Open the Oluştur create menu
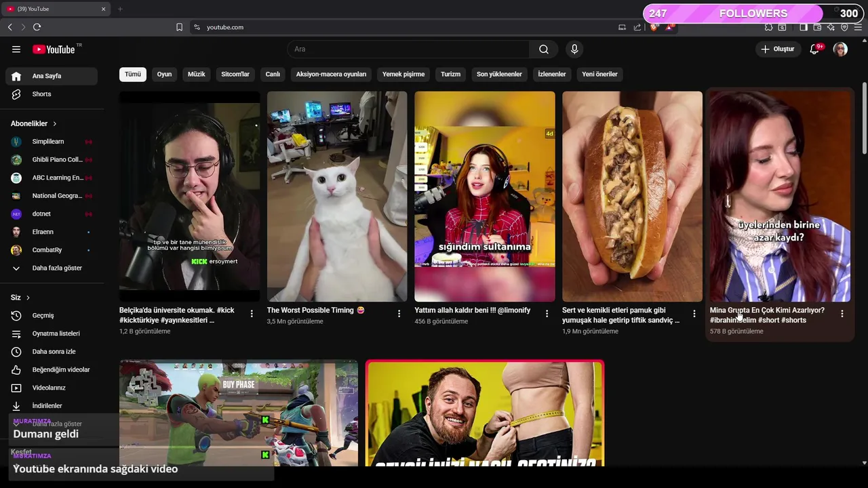The width and height of the screenshot is (868, 488). click(x=777, y=49)
